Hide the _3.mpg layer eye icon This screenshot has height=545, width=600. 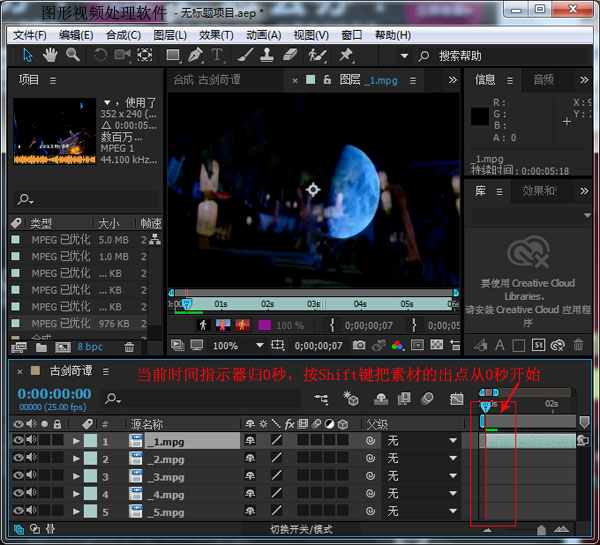(18, 475)
